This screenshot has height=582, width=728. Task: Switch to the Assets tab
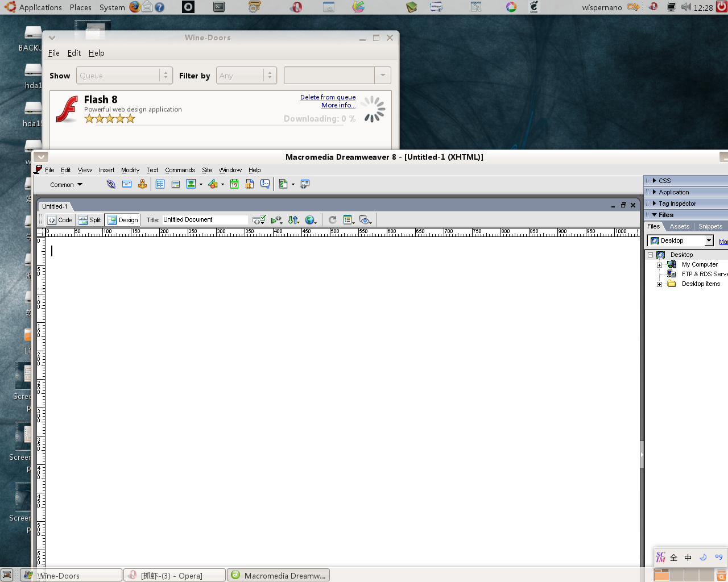(x=679, y=226)
